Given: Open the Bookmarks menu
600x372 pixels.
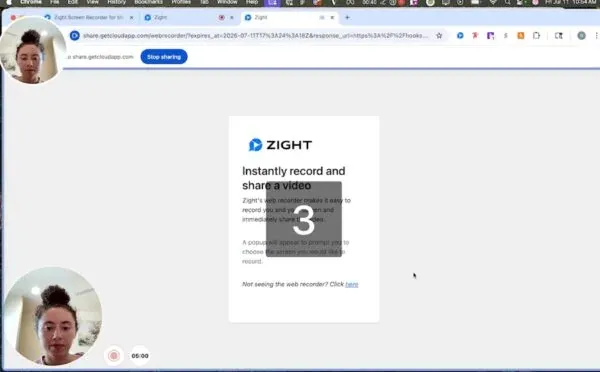Looking at the screenshot, I should pos(148,2).
